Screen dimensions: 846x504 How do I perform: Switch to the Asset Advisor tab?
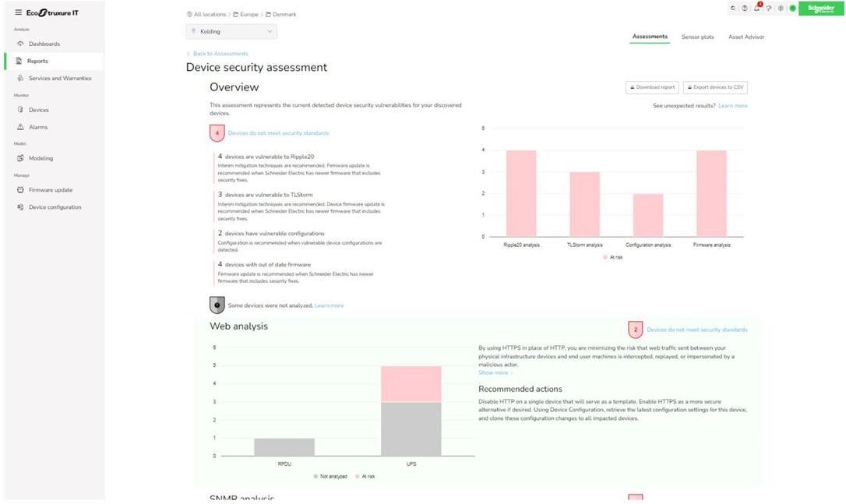tap(746, 37)
